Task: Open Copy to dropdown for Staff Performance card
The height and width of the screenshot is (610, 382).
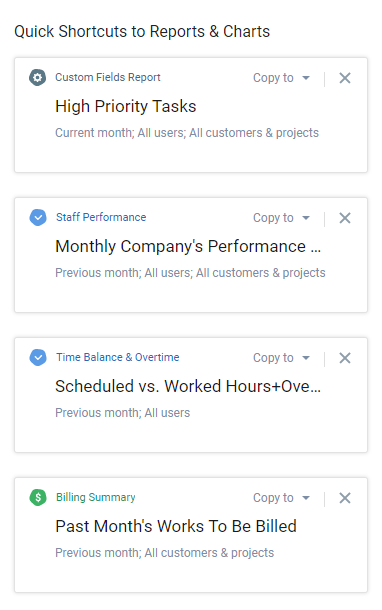Action: pyautogui.click(x=282, y=218)
